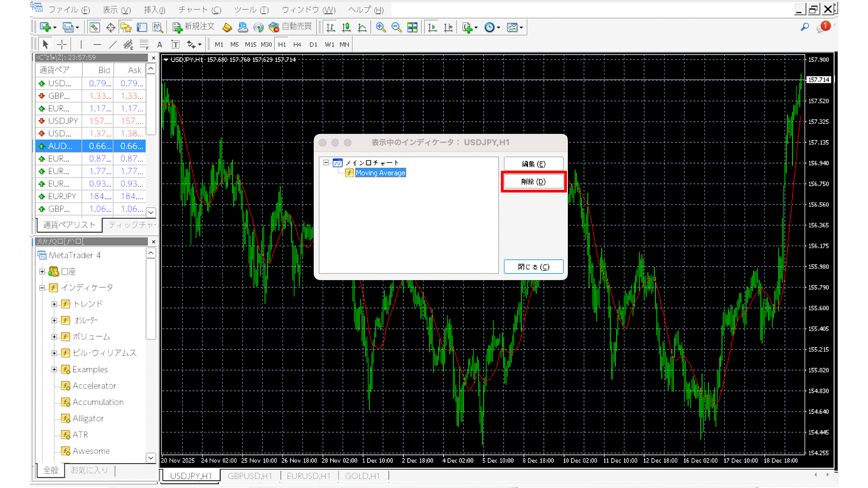Toggle the M15 timeframe button
The width and height of the screenshot is (868, 488).
point(250,44)
